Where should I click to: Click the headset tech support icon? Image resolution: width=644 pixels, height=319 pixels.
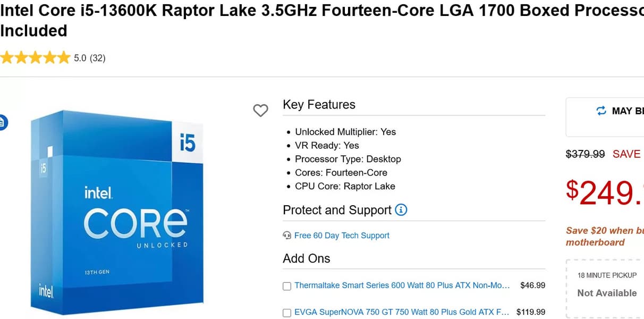coord(287,236)
